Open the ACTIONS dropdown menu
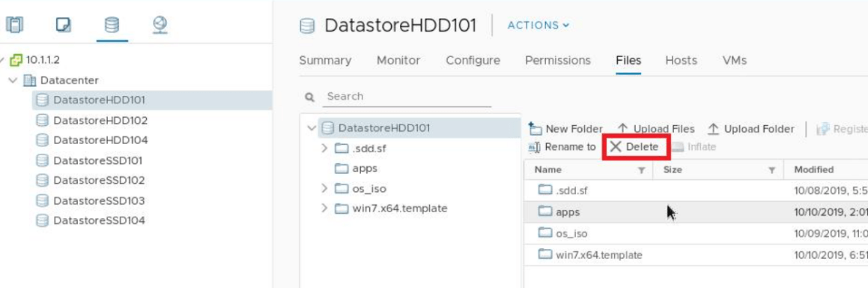 click(538, 25)
